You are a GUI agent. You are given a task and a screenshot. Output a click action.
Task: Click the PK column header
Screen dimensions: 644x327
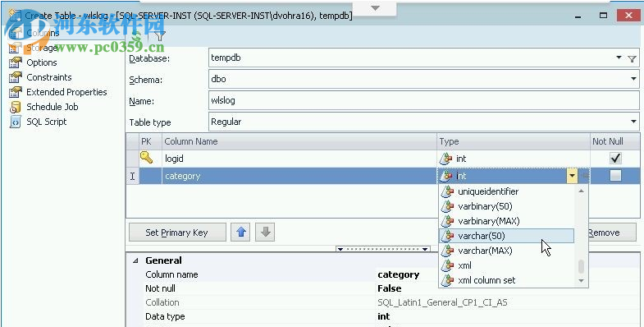(x=150, y=141)
